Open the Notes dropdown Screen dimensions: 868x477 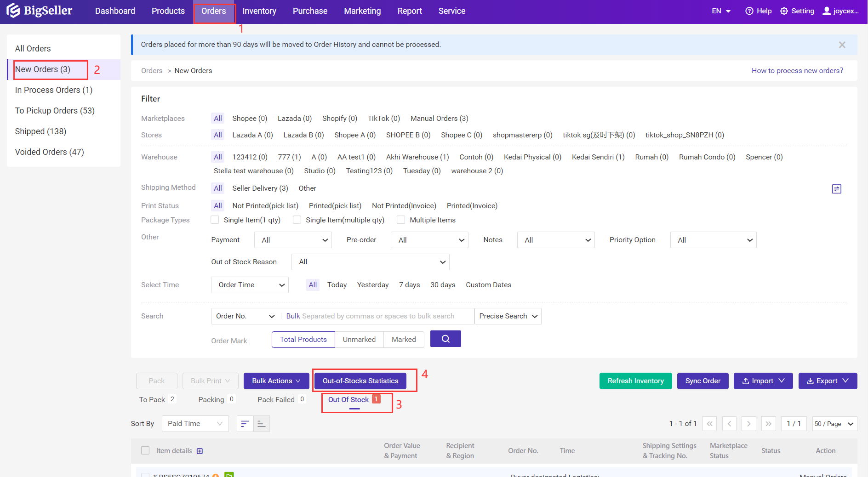pyautogui.click(x=556, y=240)
